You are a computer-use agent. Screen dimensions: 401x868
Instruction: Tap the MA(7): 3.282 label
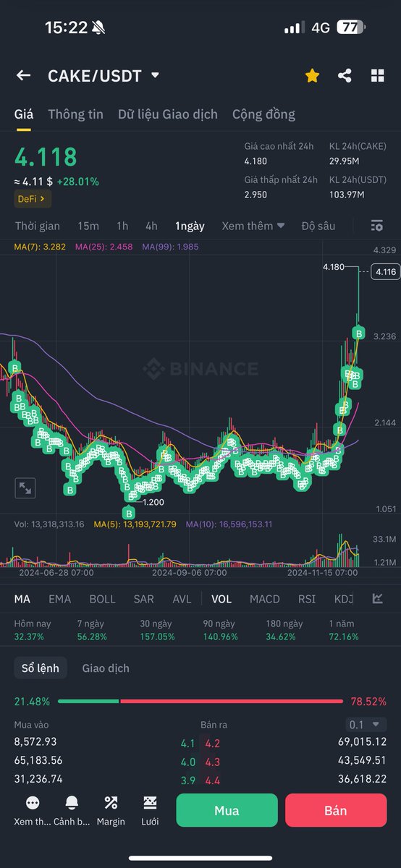[x=40, y=247]
